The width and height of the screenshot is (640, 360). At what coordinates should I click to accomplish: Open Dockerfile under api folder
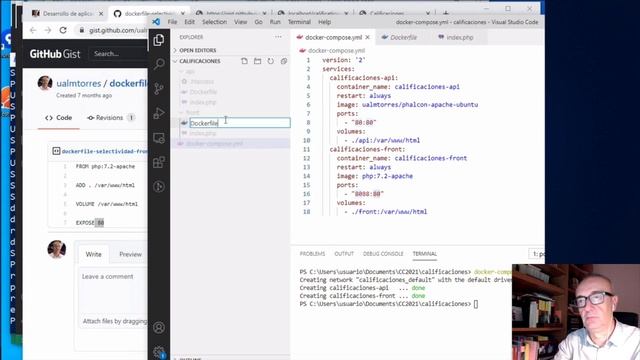[203, 92]
